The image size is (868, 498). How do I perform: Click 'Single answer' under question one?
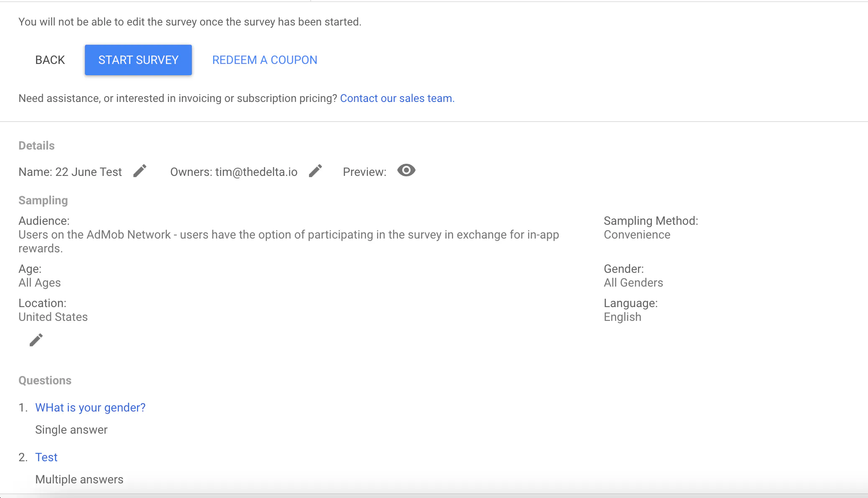coord(71,429)
